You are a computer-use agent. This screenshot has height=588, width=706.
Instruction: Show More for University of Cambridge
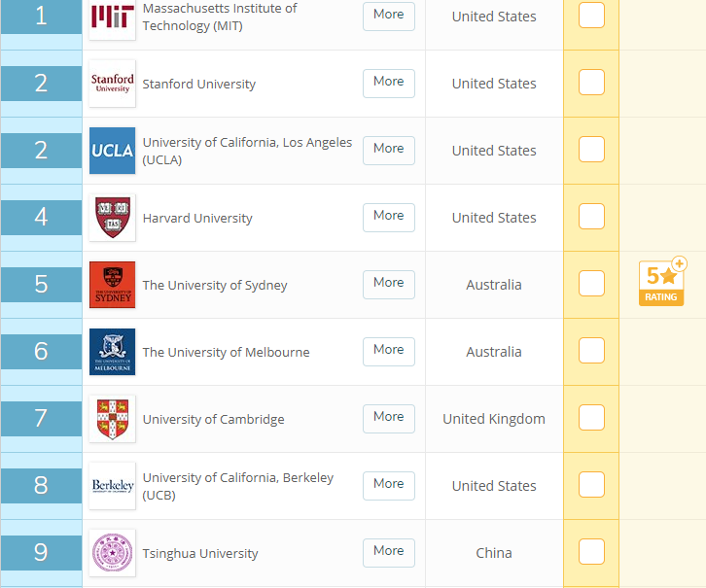pos(389,418)
